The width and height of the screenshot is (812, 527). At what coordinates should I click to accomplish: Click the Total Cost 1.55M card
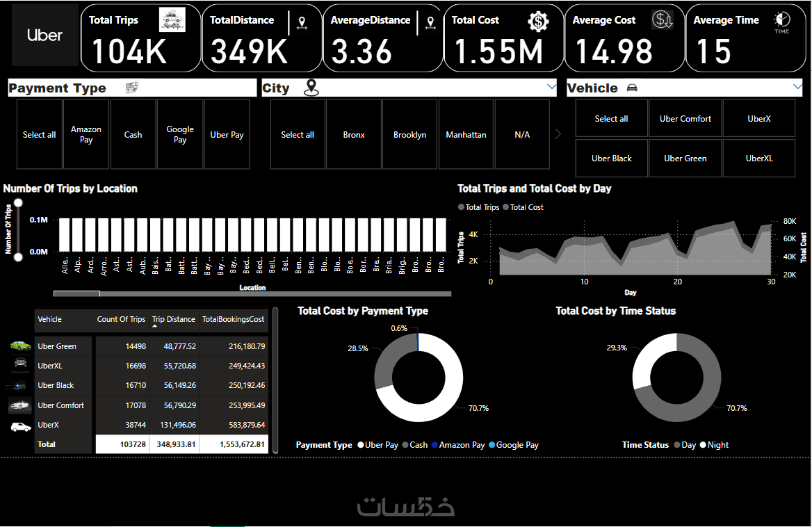[503, 38]
